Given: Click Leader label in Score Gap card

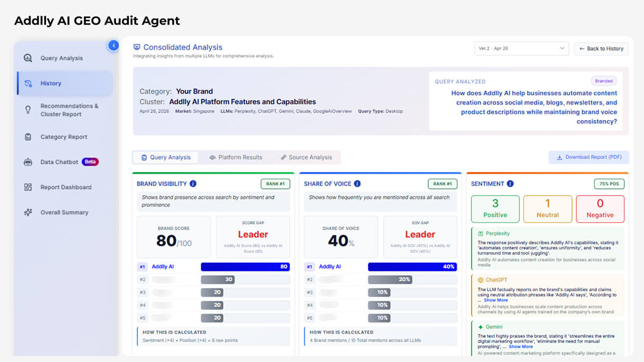Looking at the screenshot, I should coord(253,234).
